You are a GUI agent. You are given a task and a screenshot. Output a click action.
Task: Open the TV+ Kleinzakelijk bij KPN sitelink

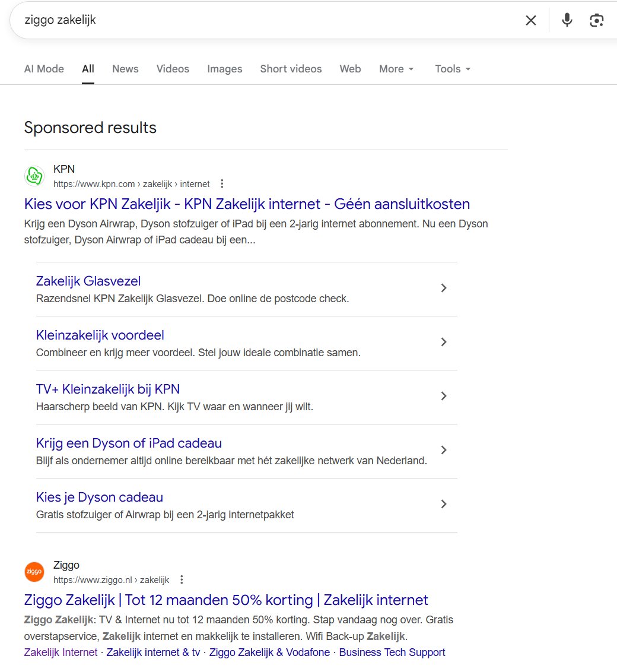click(108, 389)
